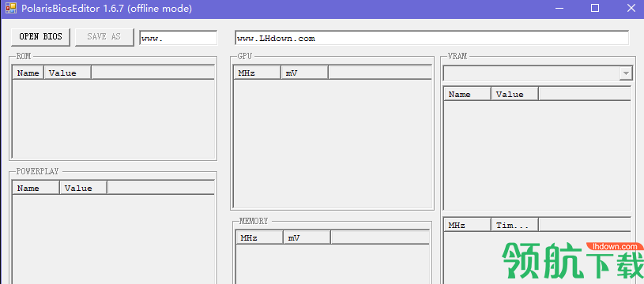Click the Name column header in POWERPLAY
Viewport: 644px width, 284px height.
pos(36,188)
